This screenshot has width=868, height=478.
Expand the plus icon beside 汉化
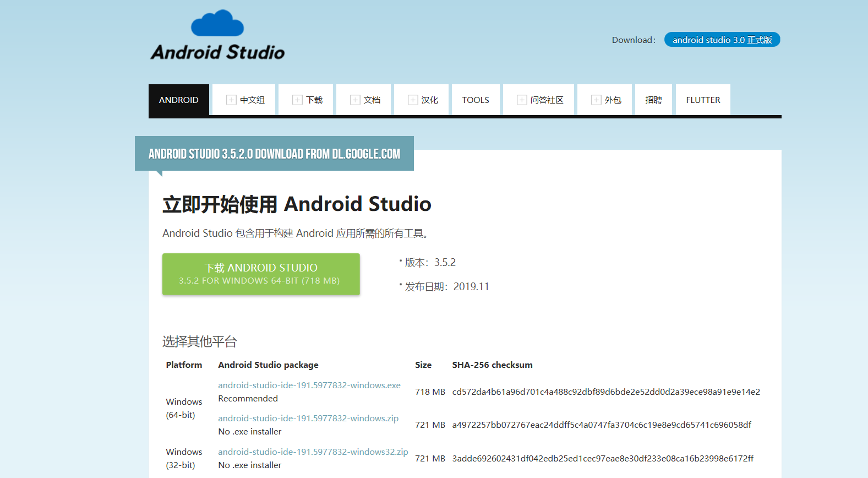pos(413,100)
